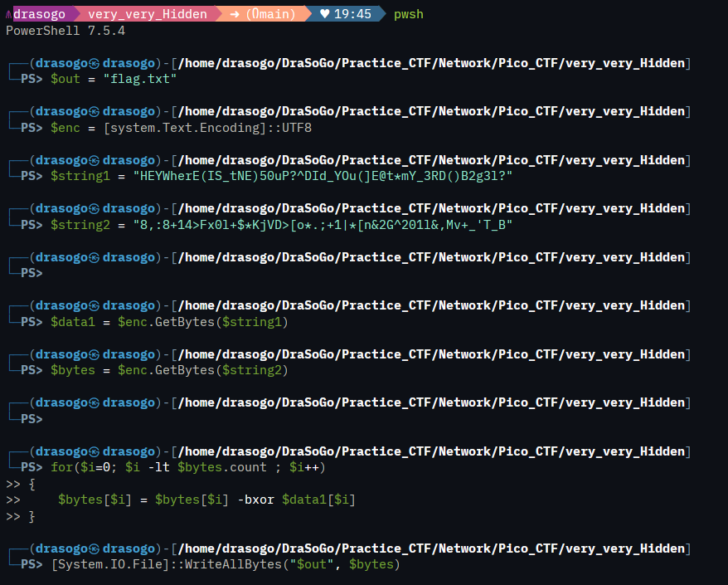The width and height of the screenshot is (728, 585).
Task: Click the heart icon beside 19:45
Action: (324, 14)
